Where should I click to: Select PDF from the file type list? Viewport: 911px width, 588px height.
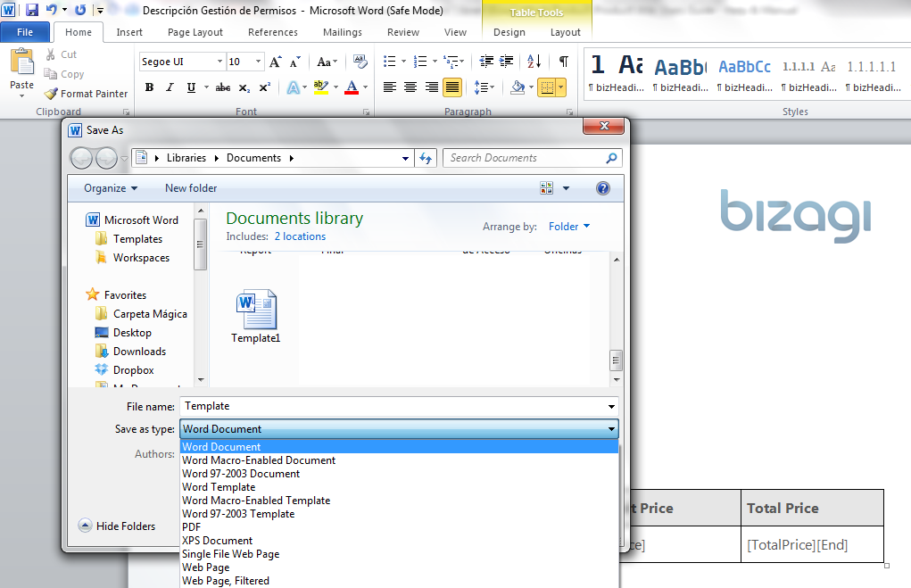tap(399, 527)
